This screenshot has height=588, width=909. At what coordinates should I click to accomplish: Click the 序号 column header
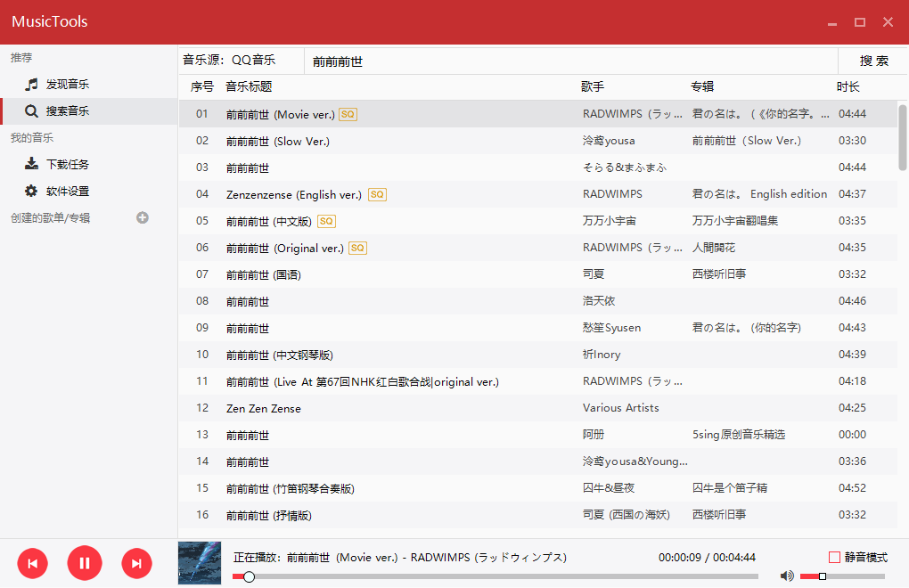(201, 87)
